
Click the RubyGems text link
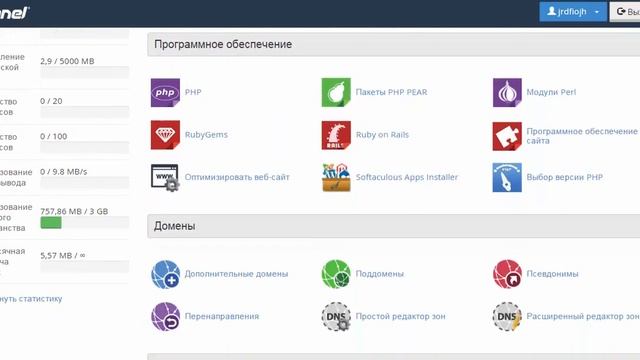click(x=206, y=135)
